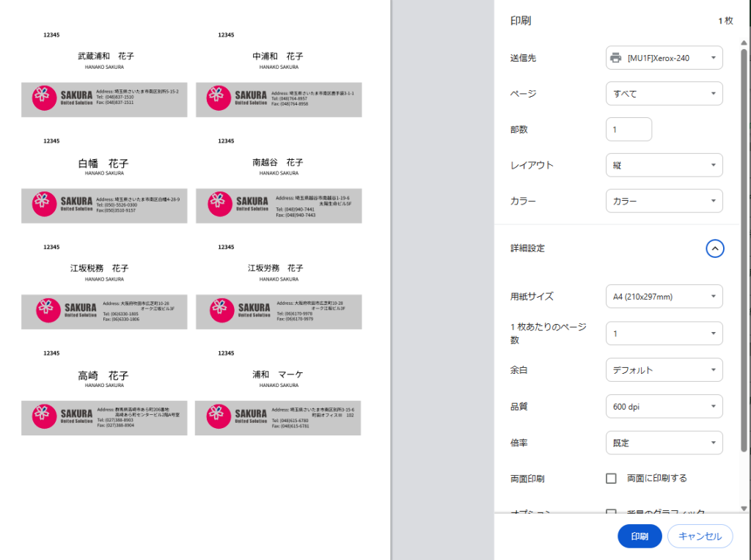
Task: Open the 品質 dropdown showing 600 dpi
Action: 664,407
